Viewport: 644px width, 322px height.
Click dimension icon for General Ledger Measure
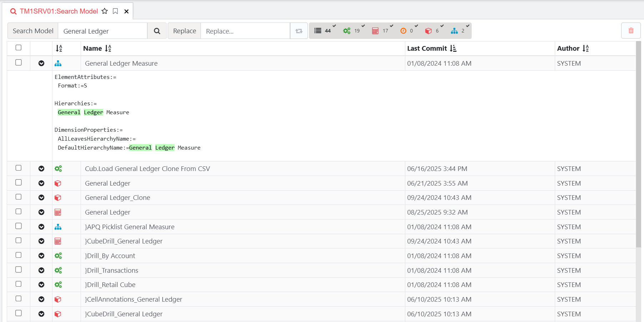(58, 63)
